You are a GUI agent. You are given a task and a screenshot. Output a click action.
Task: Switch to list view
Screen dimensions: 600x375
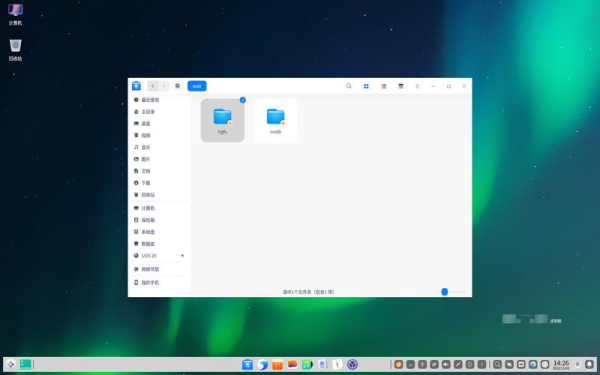point(383,86)
